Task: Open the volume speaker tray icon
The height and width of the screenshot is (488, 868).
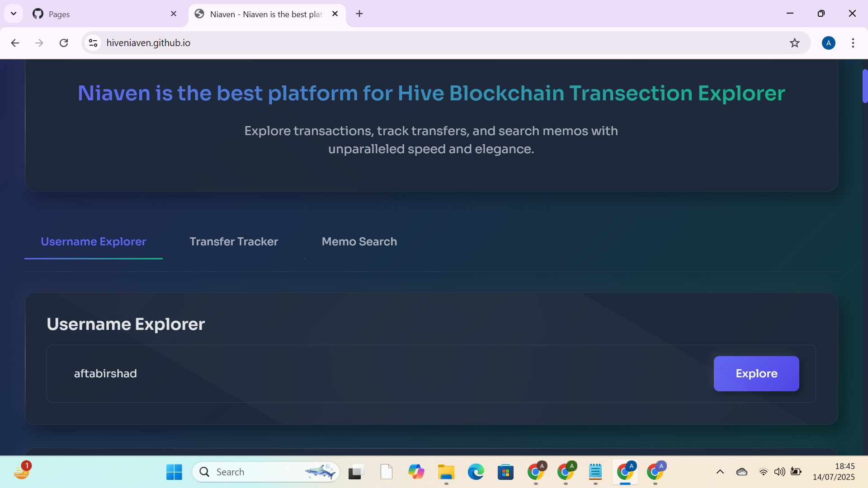Action: point(779,472)
